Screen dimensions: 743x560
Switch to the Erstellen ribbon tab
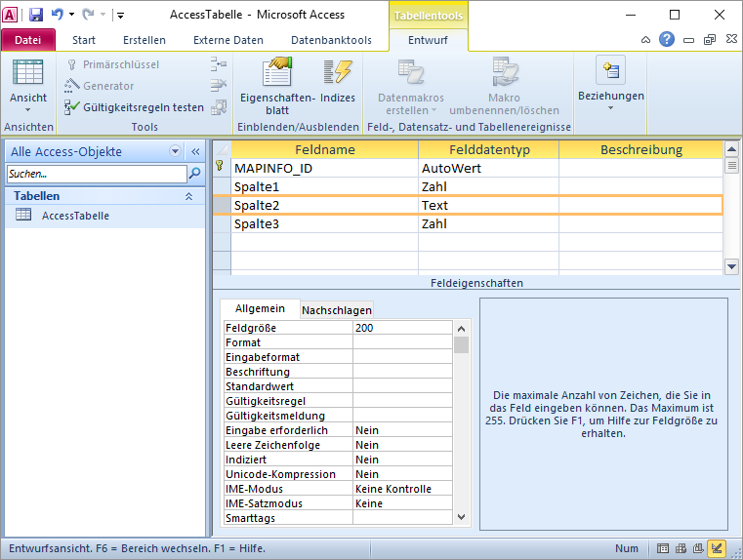(x=144, y=40)
